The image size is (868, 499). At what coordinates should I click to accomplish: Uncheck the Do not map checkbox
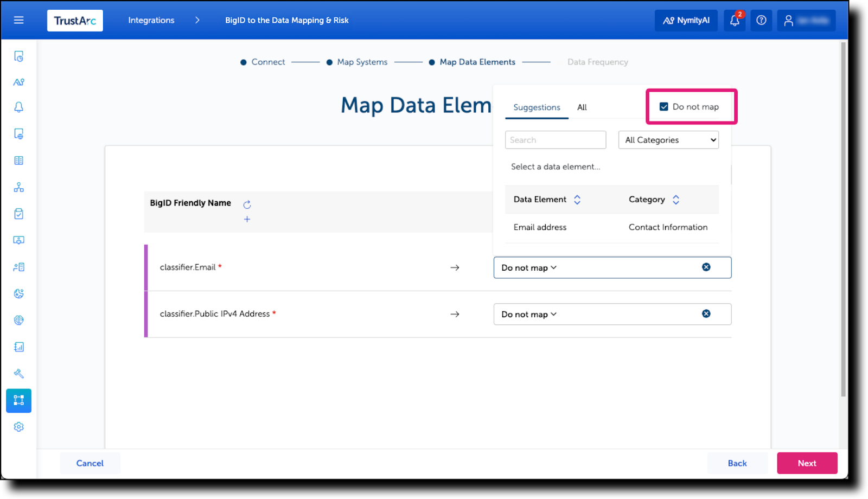663,107
